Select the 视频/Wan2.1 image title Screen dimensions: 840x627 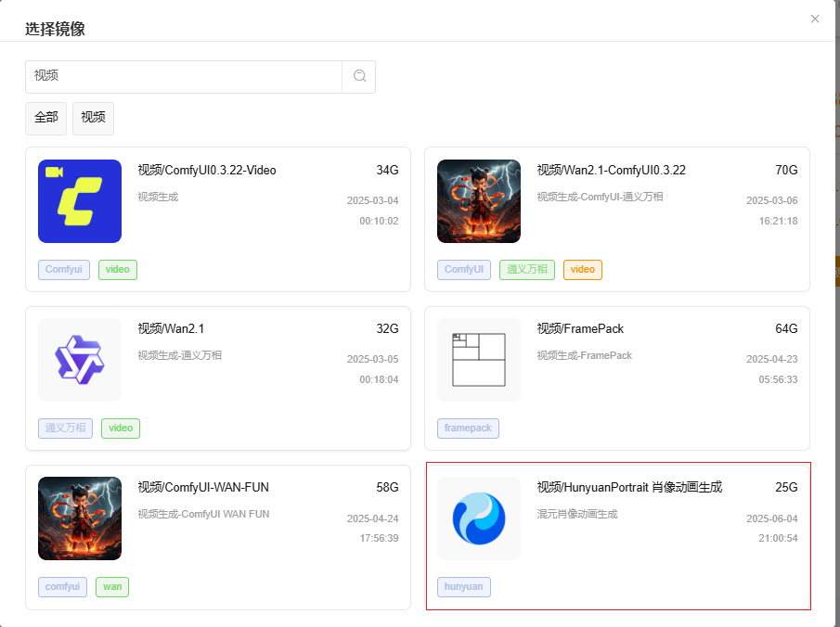point(171,328)
